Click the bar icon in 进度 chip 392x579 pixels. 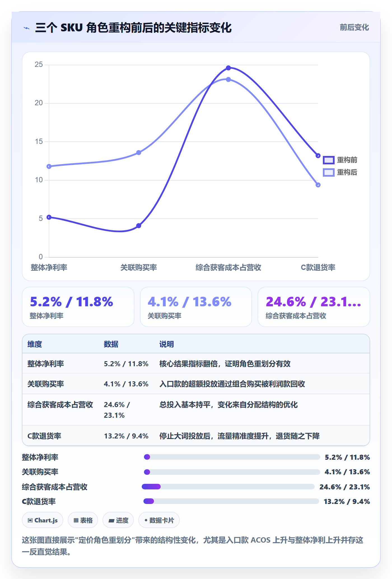111,521
